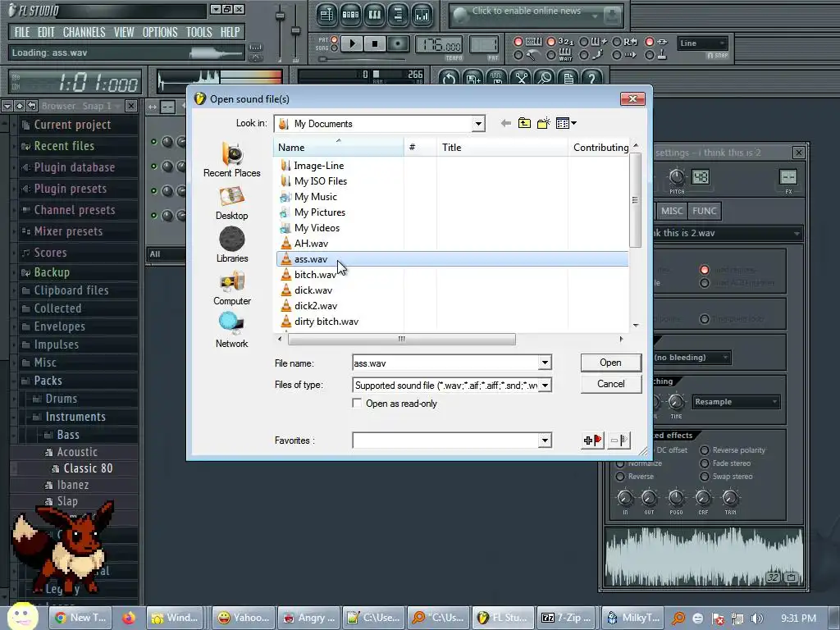
Task: Toggle the 3-2-1 recording countdown
Action: [550, 42]
